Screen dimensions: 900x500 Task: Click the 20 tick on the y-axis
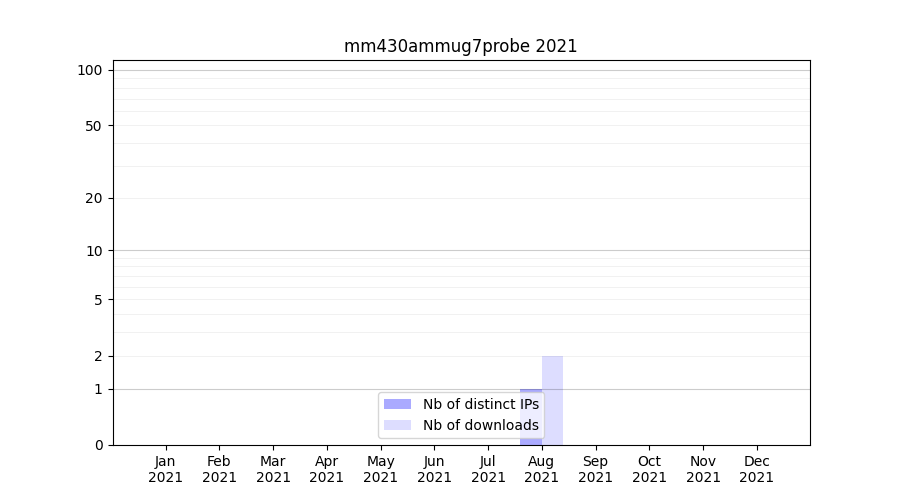pos(93,198)
